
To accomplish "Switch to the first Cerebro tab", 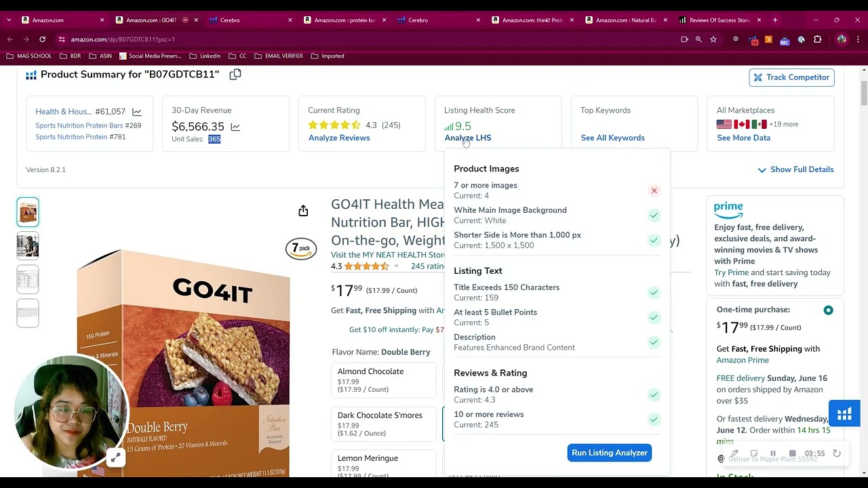I will [250, 20].
